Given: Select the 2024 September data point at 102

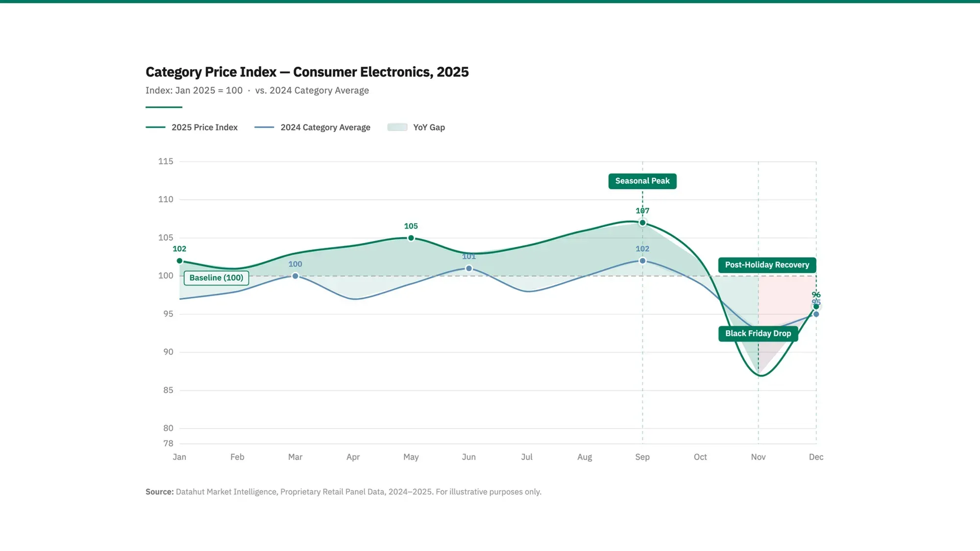Looking at the screenshot, I should click(x=642, y=261).
